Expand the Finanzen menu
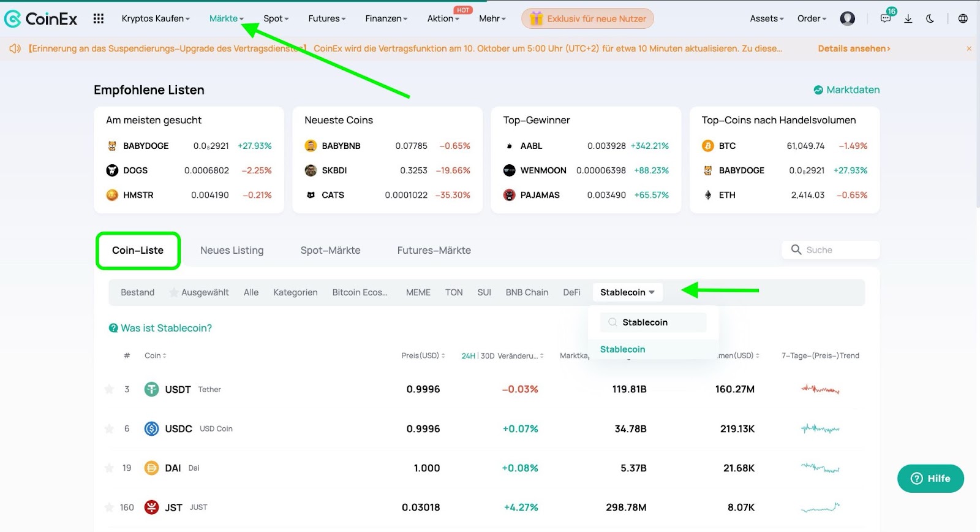 coord(386,19)
